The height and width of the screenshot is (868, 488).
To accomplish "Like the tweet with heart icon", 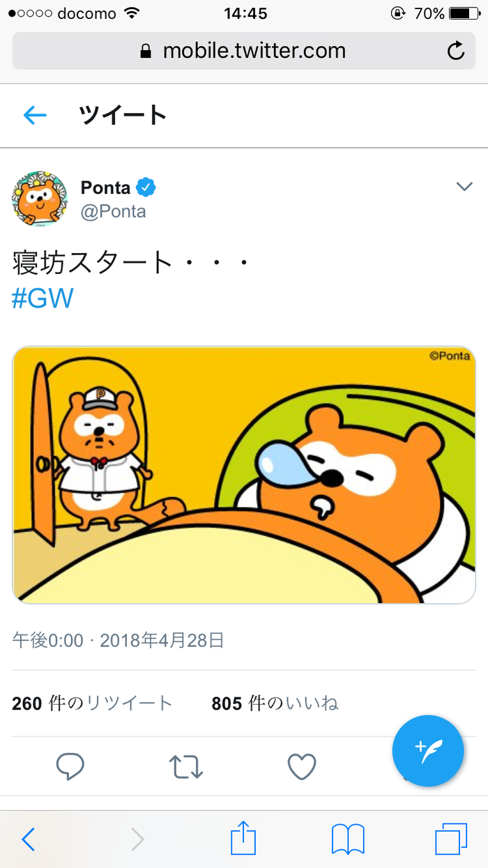I will (x=302, y=767).
